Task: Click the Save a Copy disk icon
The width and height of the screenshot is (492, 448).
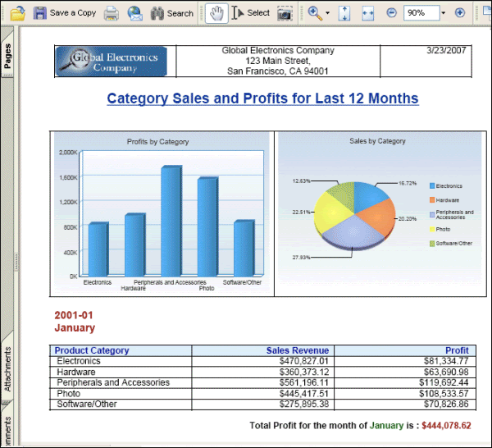Action: [40, 13]
